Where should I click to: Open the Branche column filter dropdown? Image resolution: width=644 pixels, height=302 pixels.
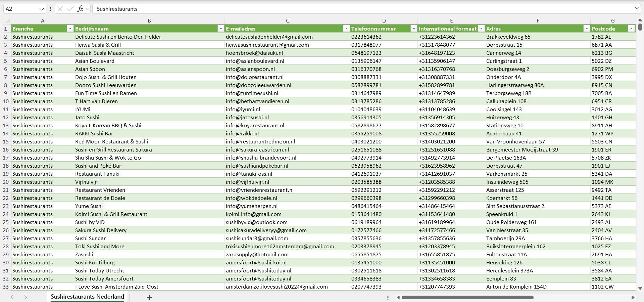(70, 29)
